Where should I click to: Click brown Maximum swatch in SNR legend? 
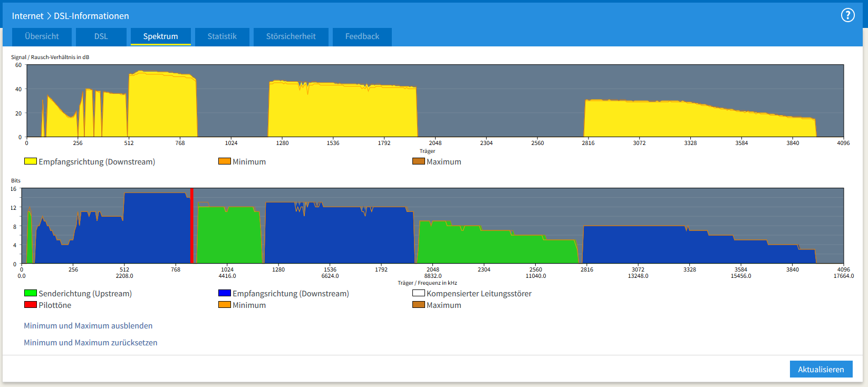(x=419, y=161)
